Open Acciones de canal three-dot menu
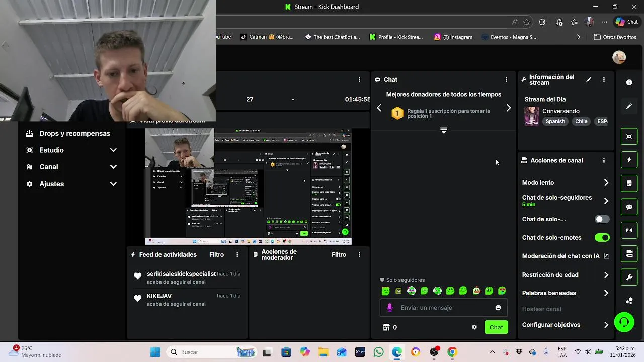 pos(604,161)
